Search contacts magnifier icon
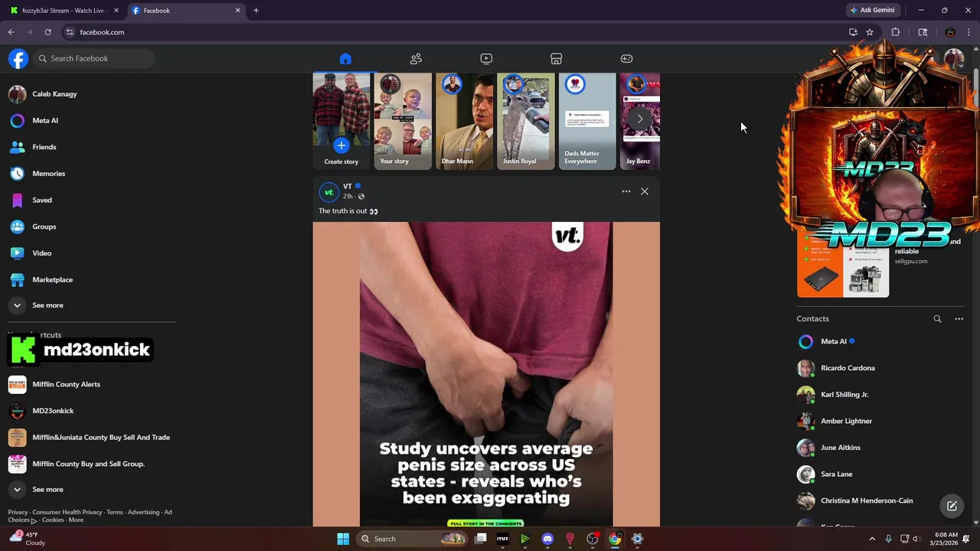The width and height of the screenshot is (980, 551). pyautogui.click(x=937, y=319)
